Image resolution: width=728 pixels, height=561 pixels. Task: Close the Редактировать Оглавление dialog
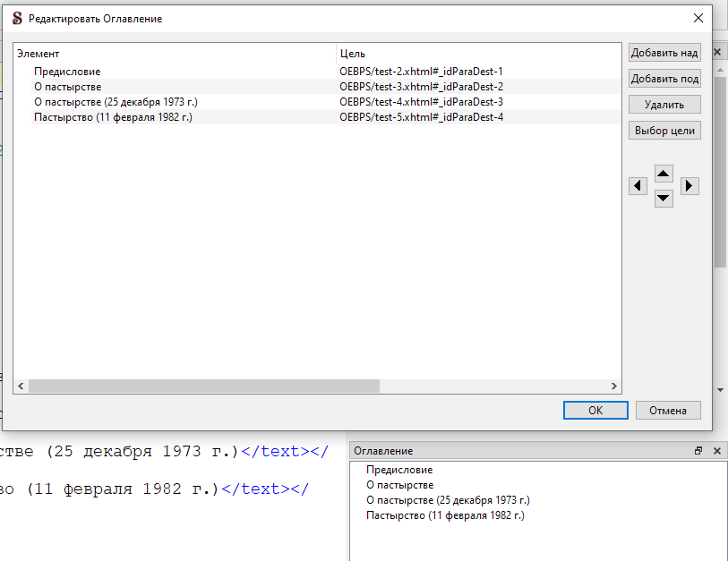coord(698,18)
